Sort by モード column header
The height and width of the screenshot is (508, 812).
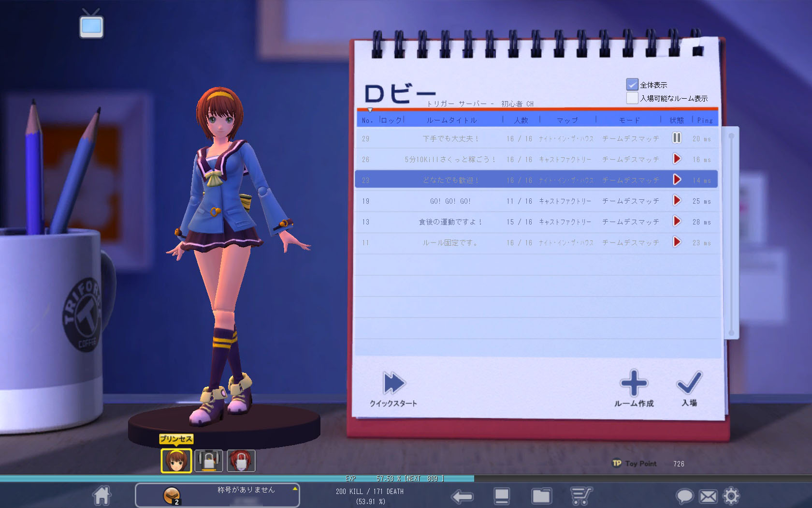tap(629, 120)
